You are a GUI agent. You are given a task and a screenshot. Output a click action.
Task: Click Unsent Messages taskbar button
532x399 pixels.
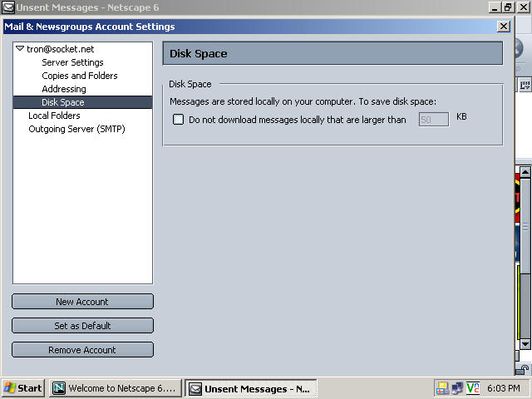point(251,388)
